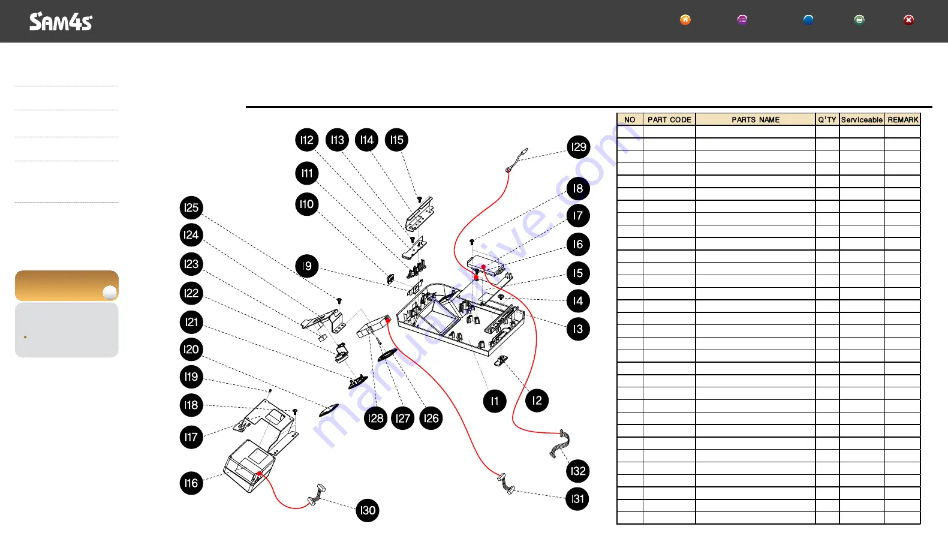Click the NO column header

[630, 120]
